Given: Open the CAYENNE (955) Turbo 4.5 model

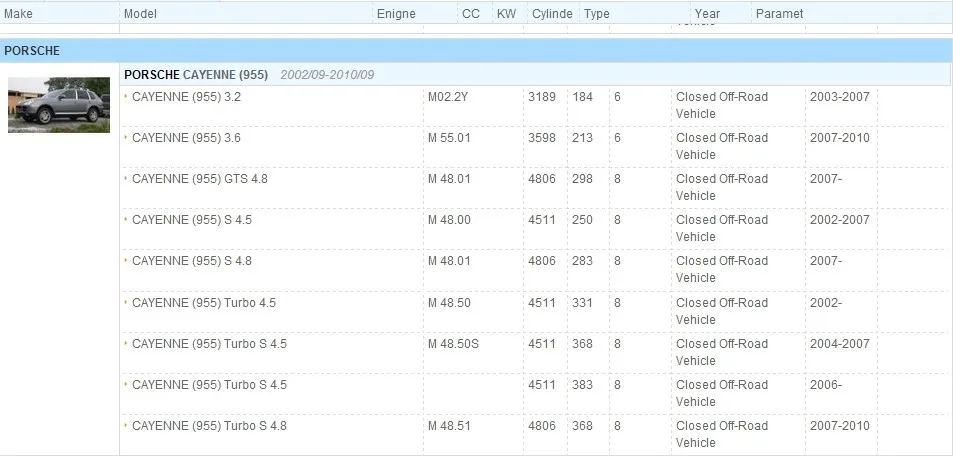Looking at the screenshot, I should point(204,303).
